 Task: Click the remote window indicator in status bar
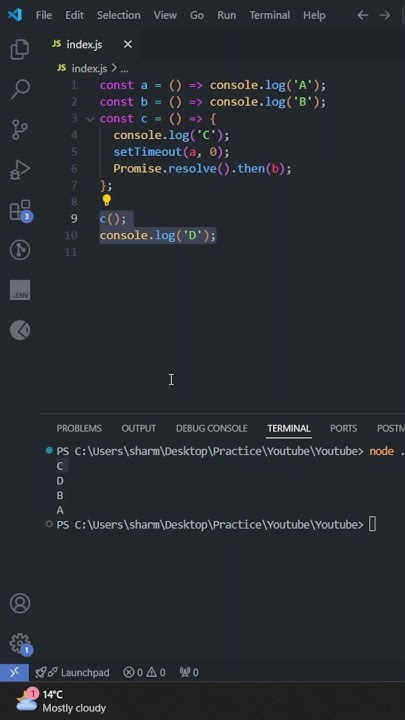pos(14,672)
